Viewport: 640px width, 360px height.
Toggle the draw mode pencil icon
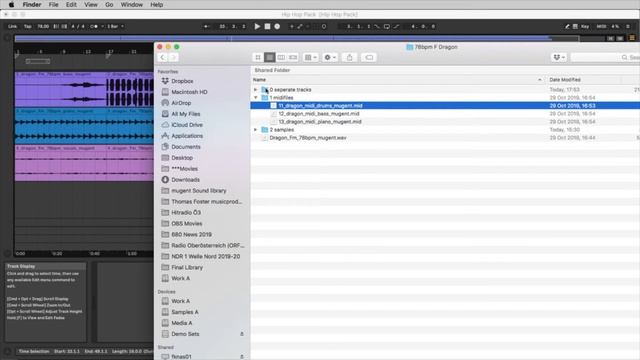(567, 26)
